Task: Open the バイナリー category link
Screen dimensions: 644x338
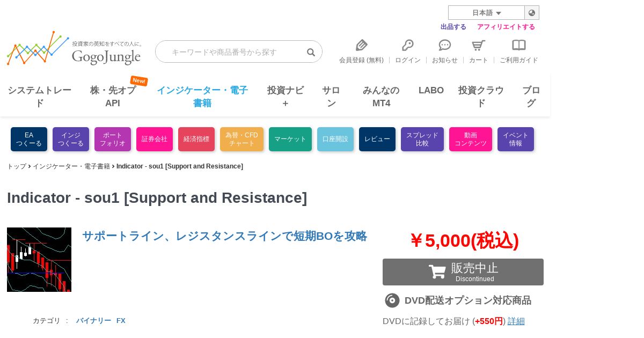Action: tap(93, 320)
